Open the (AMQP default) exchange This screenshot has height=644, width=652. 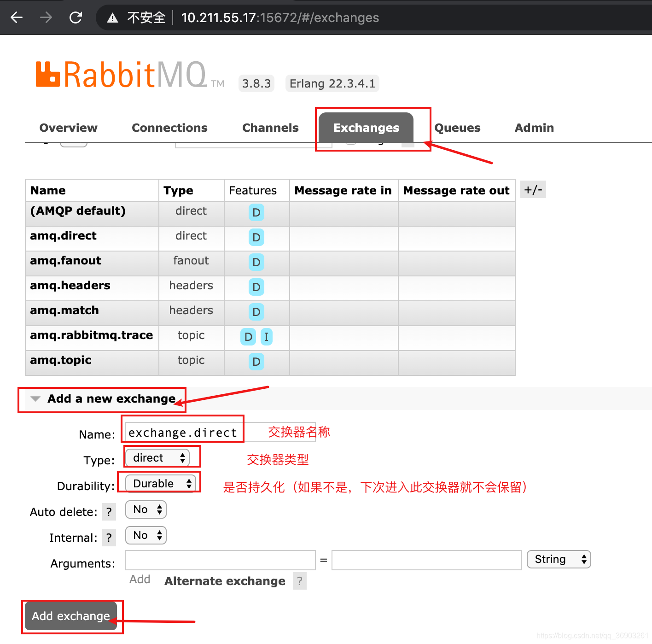[78, 211]
